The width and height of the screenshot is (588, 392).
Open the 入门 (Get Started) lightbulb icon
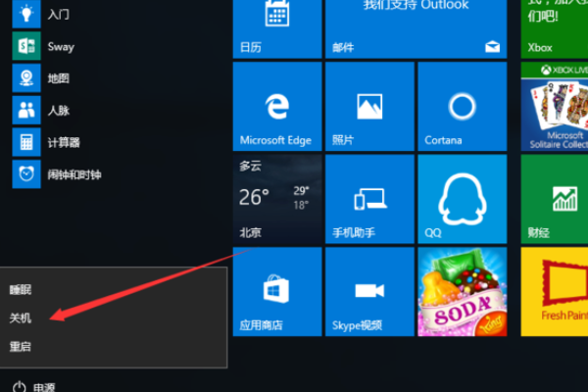coord(26,14)
